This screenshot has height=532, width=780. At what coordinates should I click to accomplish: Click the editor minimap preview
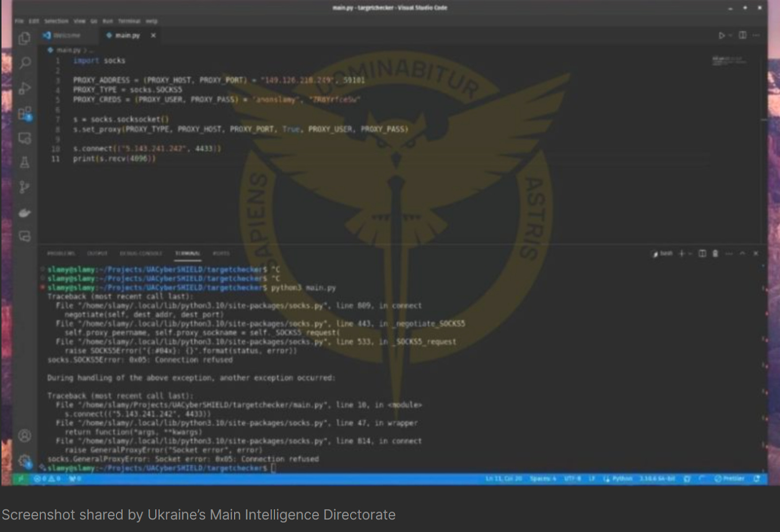[x=729, y=61]
